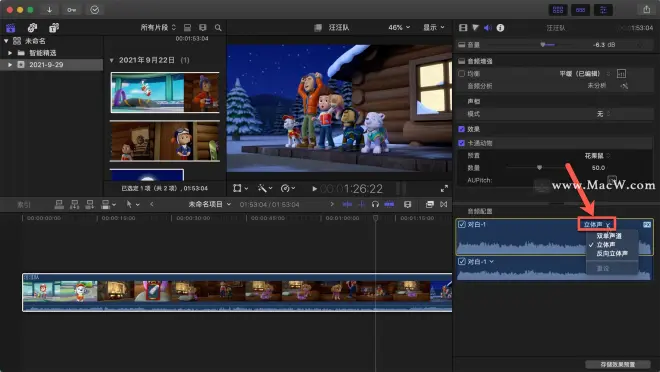The width and height of the screenshot is (660, 372).
Task: Open the audio inspector speaker icon
Action: pyautogui.click(x=487, y=28)
